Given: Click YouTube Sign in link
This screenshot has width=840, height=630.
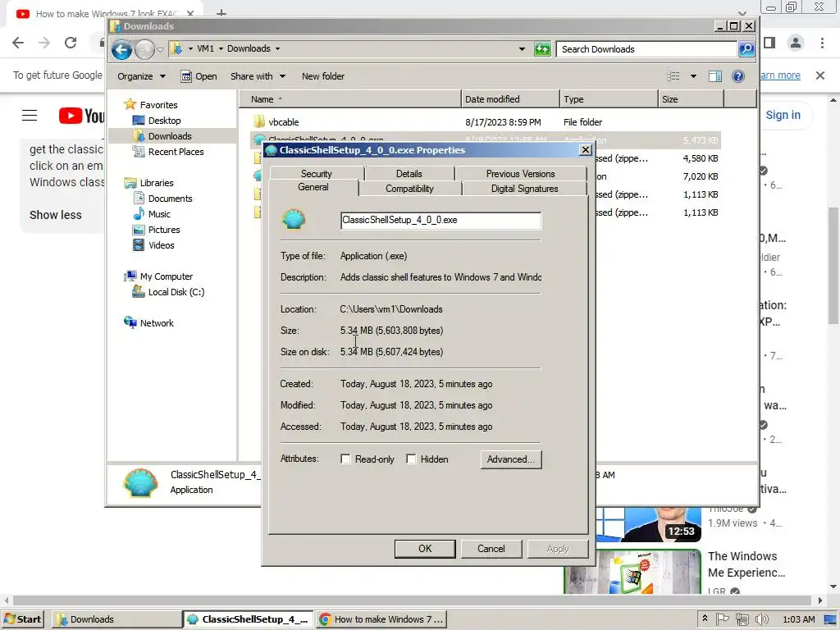Looking at the screenshot, I should tap(783, 115).
